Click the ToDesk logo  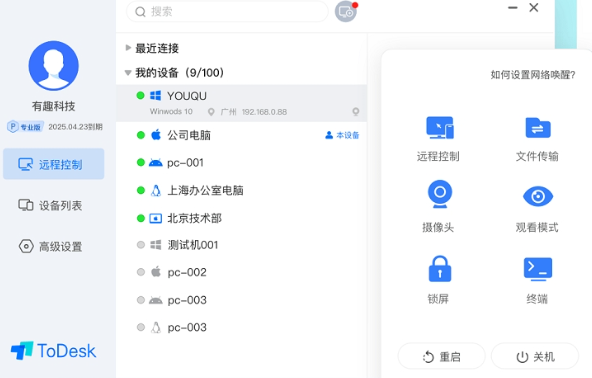[53, 351]
